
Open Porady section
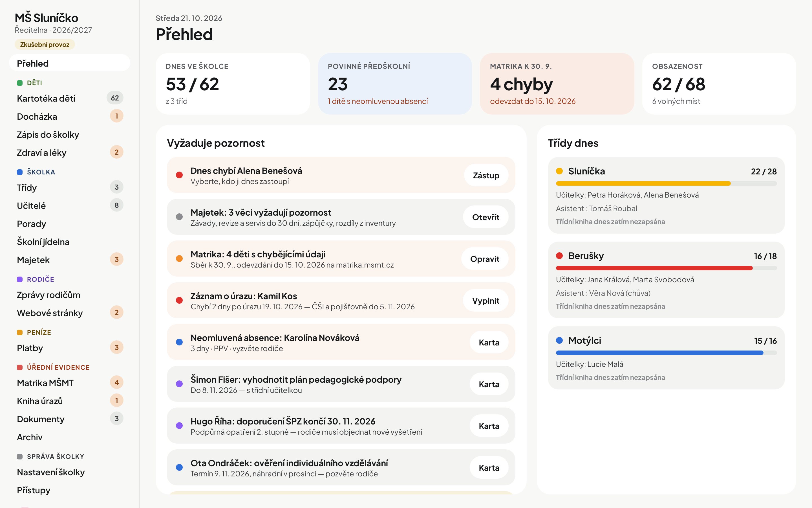coord(69,224)
